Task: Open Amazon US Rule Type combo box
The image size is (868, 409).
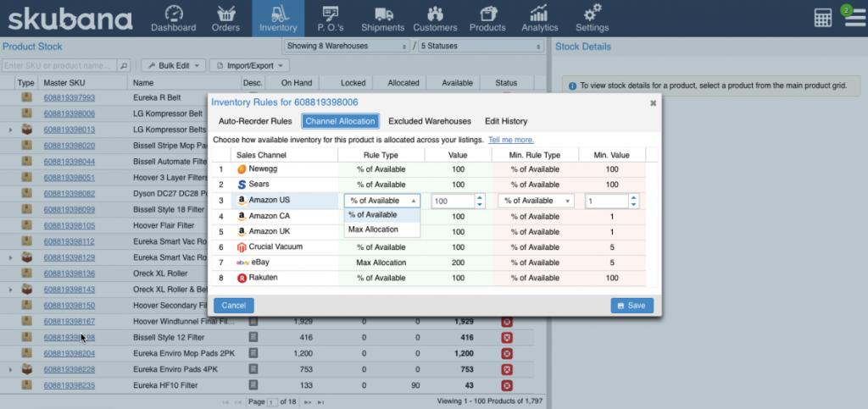Action: click(382, 201)
